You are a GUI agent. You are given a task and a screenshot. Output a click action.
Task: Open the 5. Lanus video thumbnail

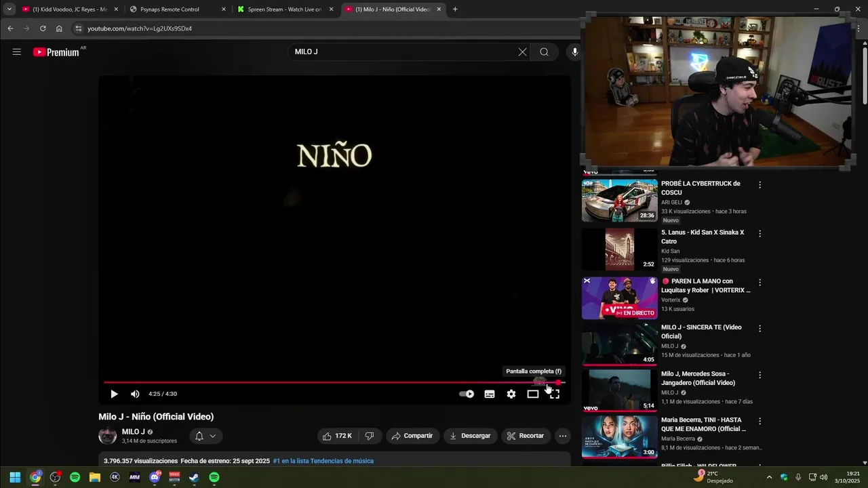[x=620, y=249]
